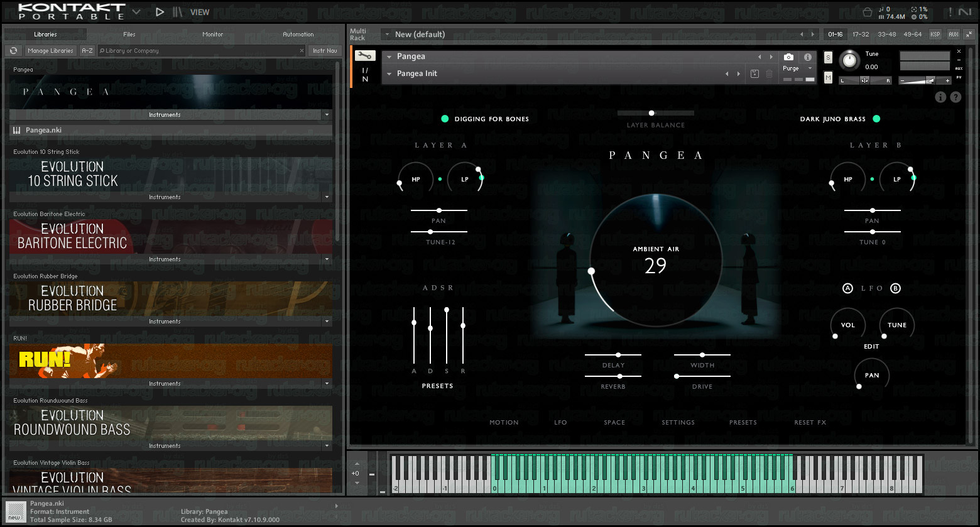Open the shop bag icon
This screenshot has width=980, height=527.
pos(868,12)
